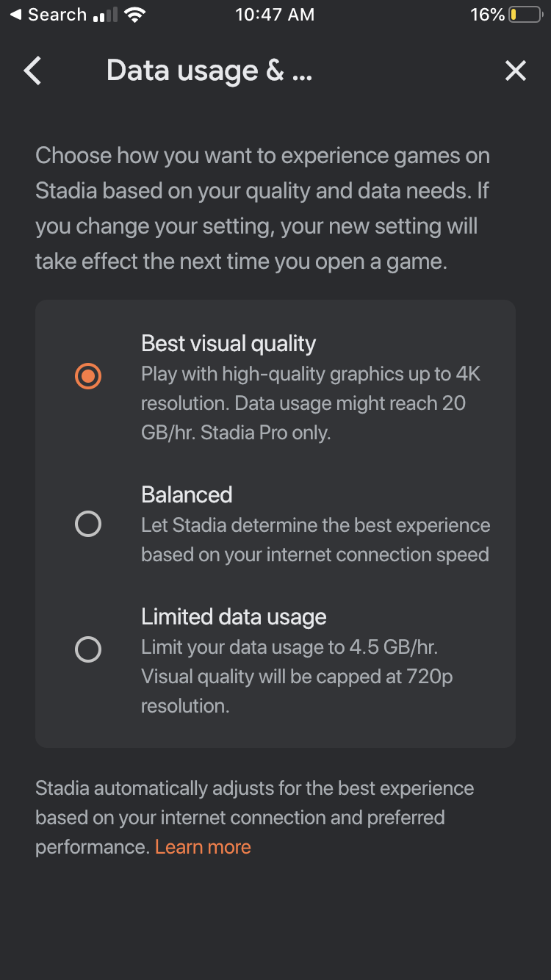
Task: Tap the Best visual quality heading
Action: 228,343
